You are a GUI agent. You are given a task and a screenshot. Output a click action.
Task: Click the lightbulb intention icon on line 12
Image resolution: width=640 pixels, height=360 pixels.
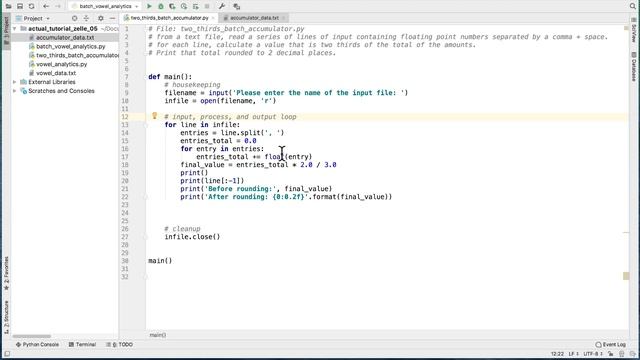[x=155, y=116]
